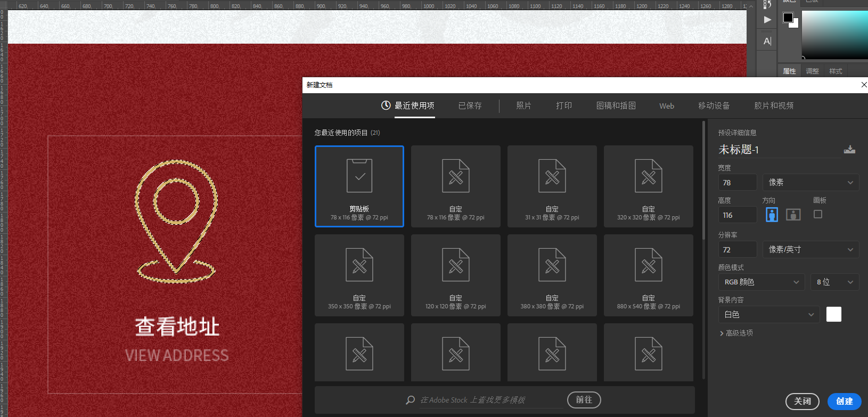The width and height of the screenshot is (868, 417).
Task: Select the 自定 320 x 320 像素 preset
Action: pos(649,186)
